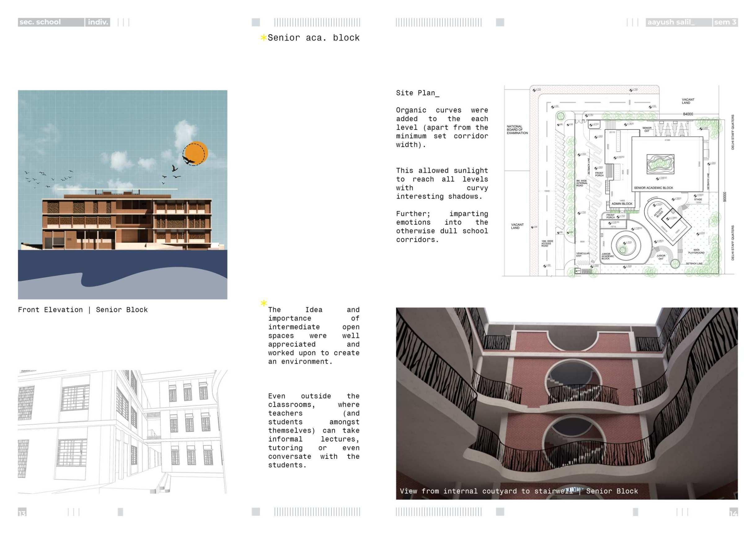
Task: Click the page 13 number box
Action: [x=22, y=512]
